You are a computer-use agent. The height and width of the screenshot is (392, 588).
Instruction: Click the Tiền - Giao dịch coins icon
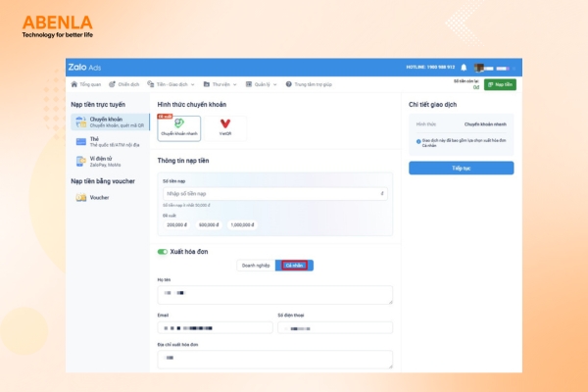(151, 84)
